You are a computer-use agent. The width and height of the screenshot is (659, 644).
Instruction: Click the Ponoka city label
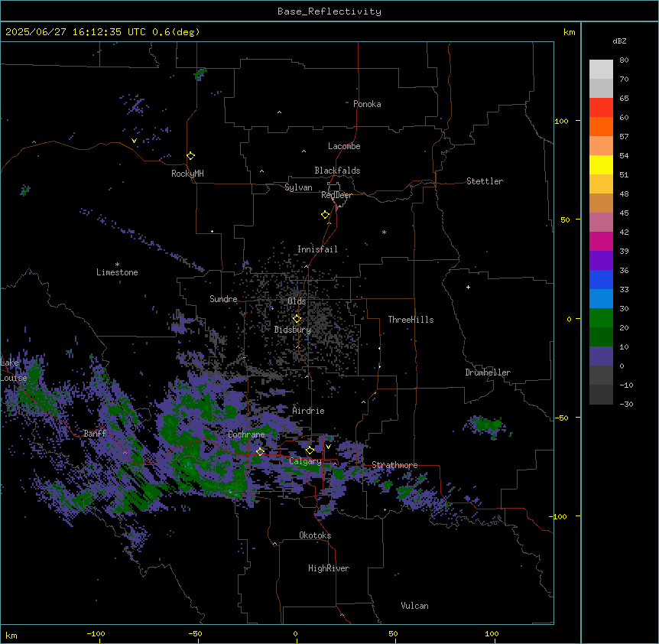pyautogui.click(x=367, y=104)
